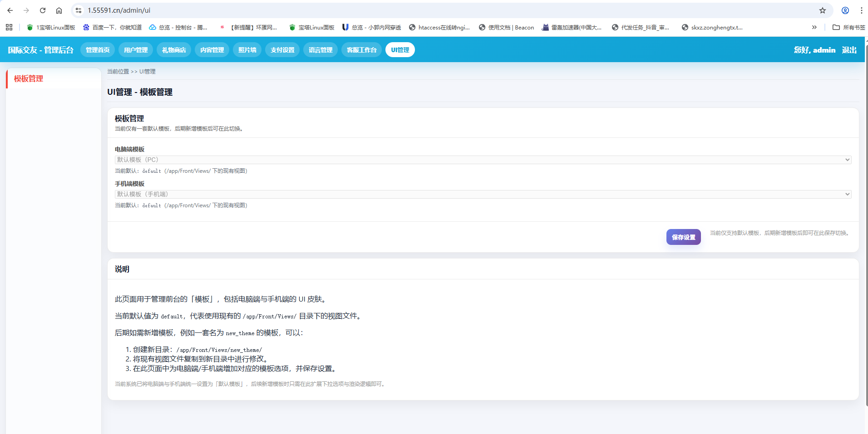Select 模板管理 in the left sidebar
This screenshot has height=434, width=868.
click(29, 79)
